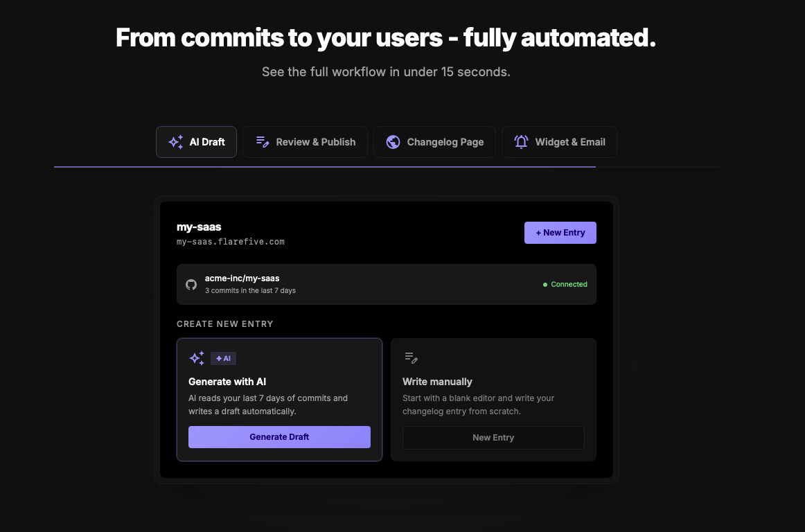This screenshot has width=805, height=532.
Task: Click the purple AI badge
Action: (223, 358)
